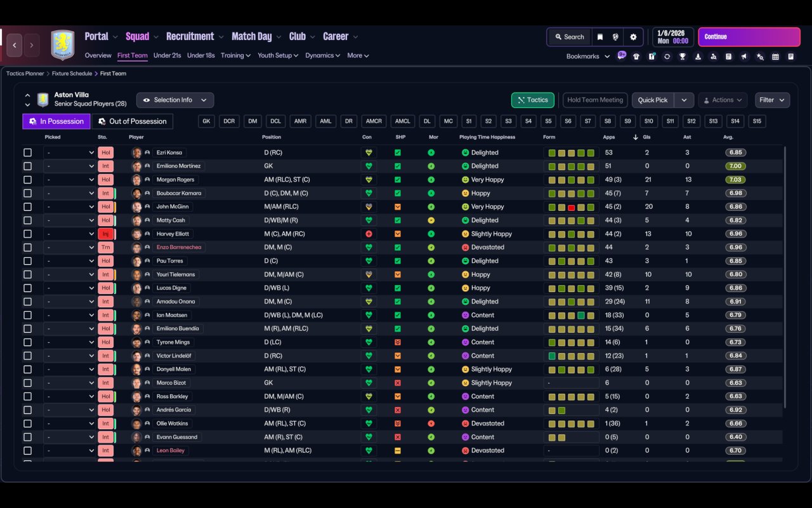
Task: Check the box for Pau Torres
Action: [27, 261]
